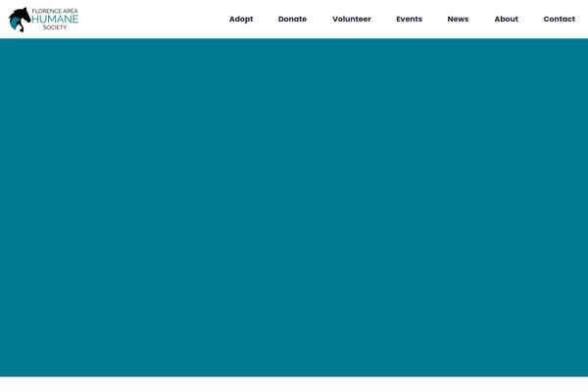Navigate to the Contact page
The height and width of the screenshot is (392, 588).
pyautogui.click(x=560, y=20)
